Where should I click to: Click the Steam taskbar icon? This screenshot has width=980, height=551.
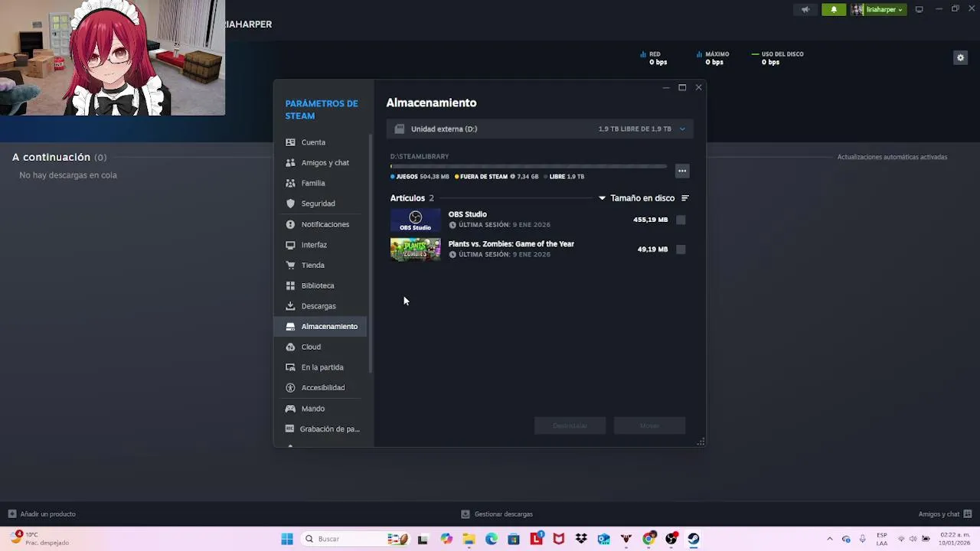(694, 539)
